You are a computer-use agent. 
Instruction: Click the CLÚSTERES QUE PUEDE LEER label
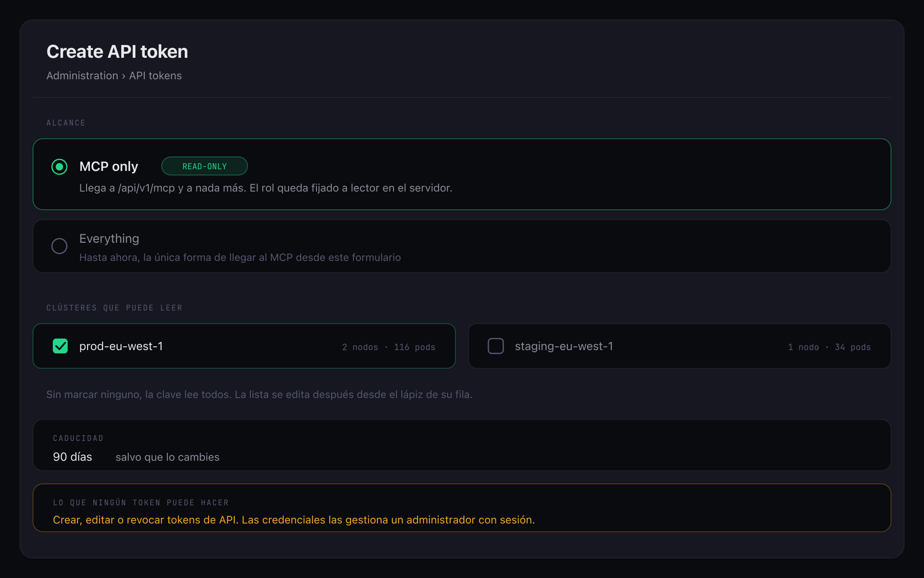(114, 308)
